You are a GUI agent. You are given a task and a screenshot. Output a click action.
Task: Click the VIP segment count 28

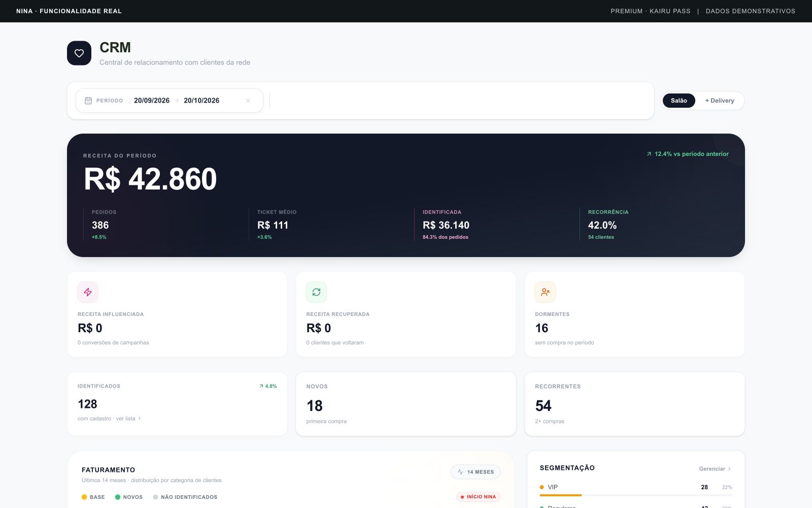(x=704, y=487)
